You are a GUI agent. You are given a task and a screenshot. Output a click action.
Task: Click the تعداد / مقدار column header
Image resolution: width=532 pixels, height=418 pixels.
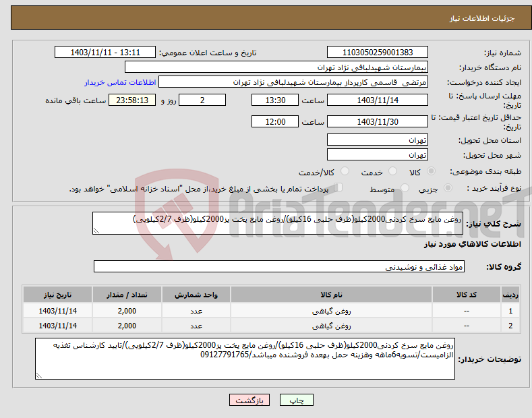[127, 295]
